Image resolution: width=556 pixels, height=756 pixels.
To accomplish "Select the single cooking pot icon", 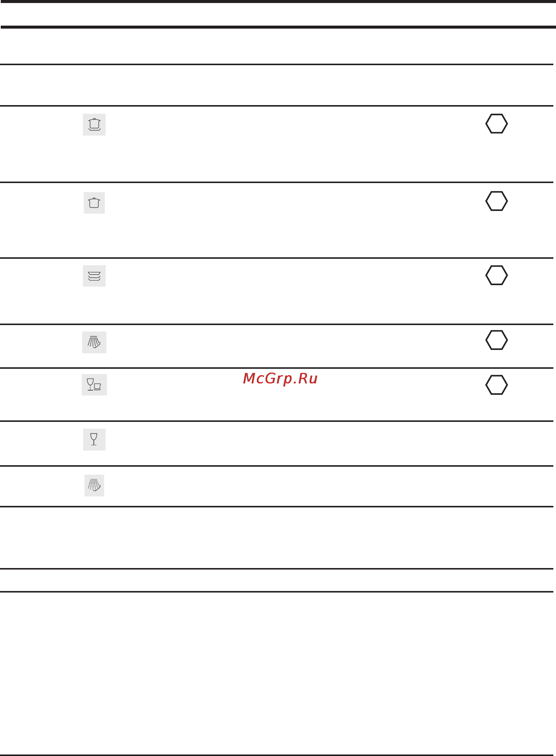I will 94,203.
